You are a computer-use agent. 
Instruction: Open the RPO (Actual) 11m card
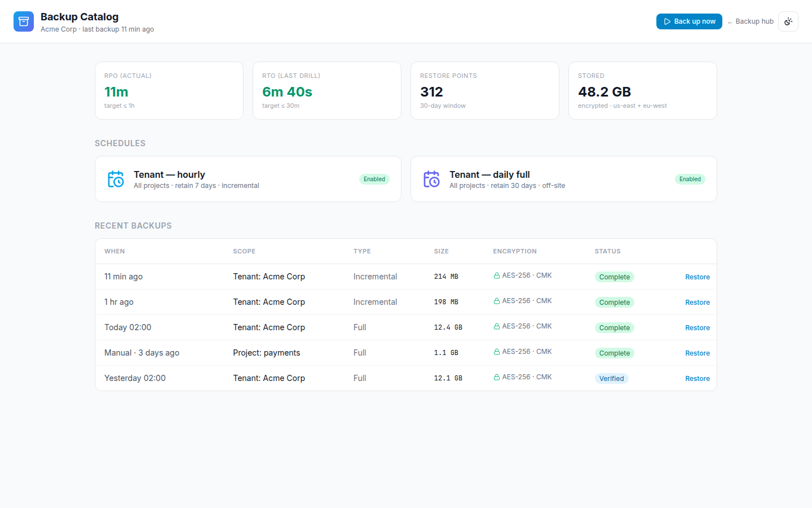pyautogui.click(x=169, y=90)
